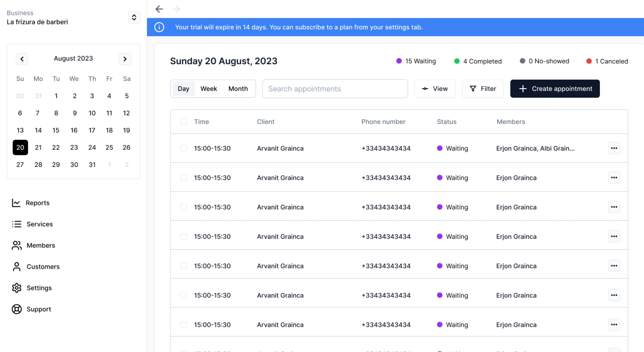
Task: Click the trial banner info icon
Action: (x=159, y=27)
